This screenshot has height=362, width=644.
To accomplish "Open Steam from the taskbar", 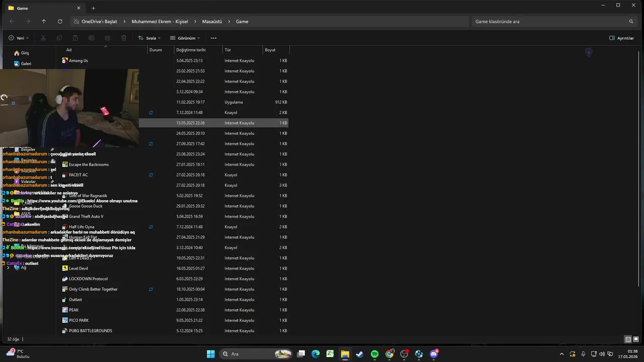I will click(x=360, y=354).
